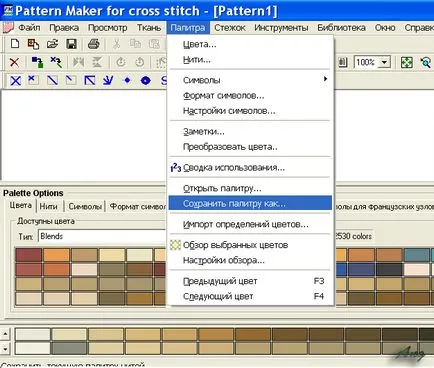434x368 pixels.
Task: Switch to the Цвета tab
Action: point(21,206)
